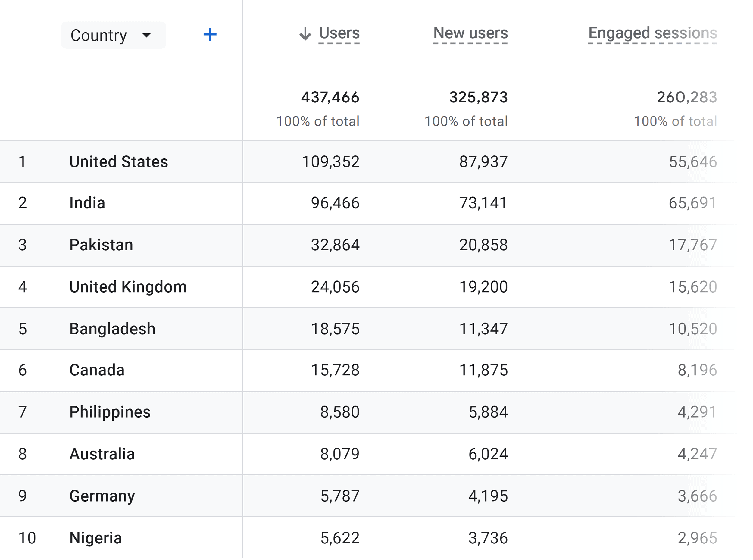The width and height of the screenshot is (753, 560).
Task: Click the total Users value 437,466
Action: 330,97
